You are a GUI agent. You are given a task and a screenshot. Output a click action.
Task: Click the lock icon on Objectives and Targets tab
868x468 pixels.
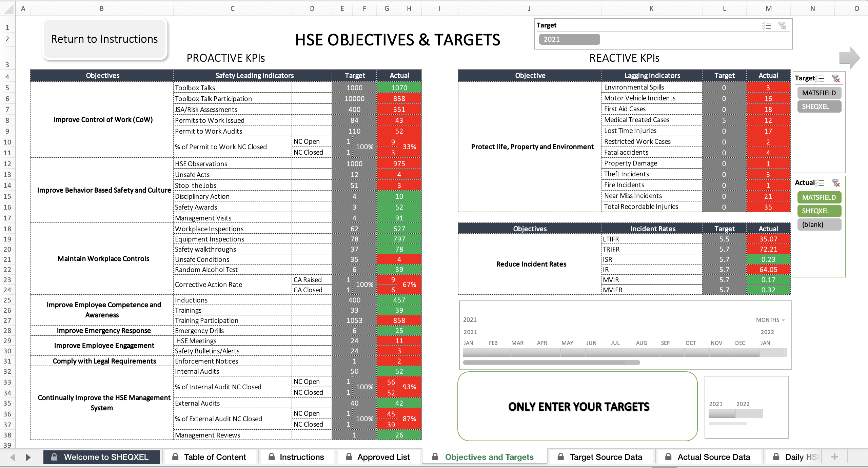point(435,457)
